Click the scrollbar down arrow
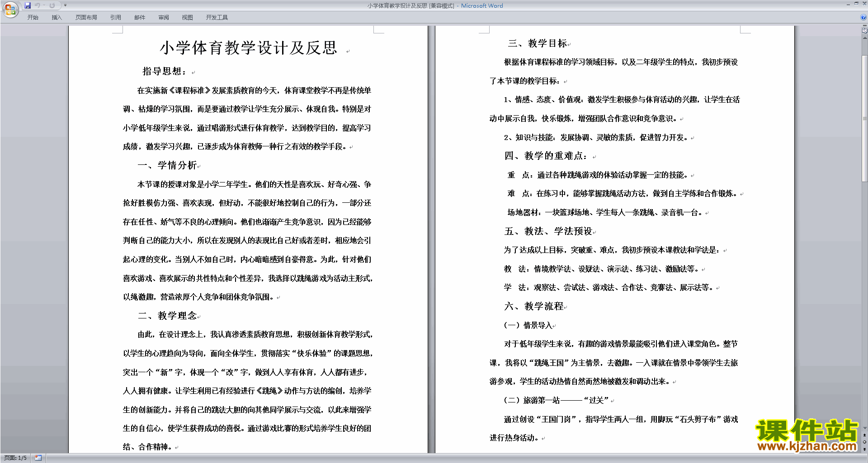Image resolution: width=868 pixels, height=463 pixels. pyautogui.click(x=864, y=428)
